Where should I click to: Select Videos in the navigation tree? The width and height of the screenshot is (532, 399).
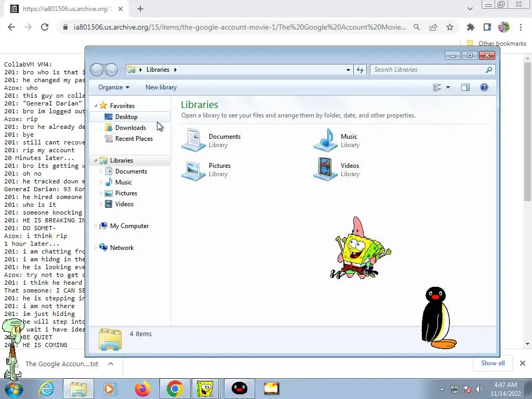pyautogui.click(x=124, y=204)
